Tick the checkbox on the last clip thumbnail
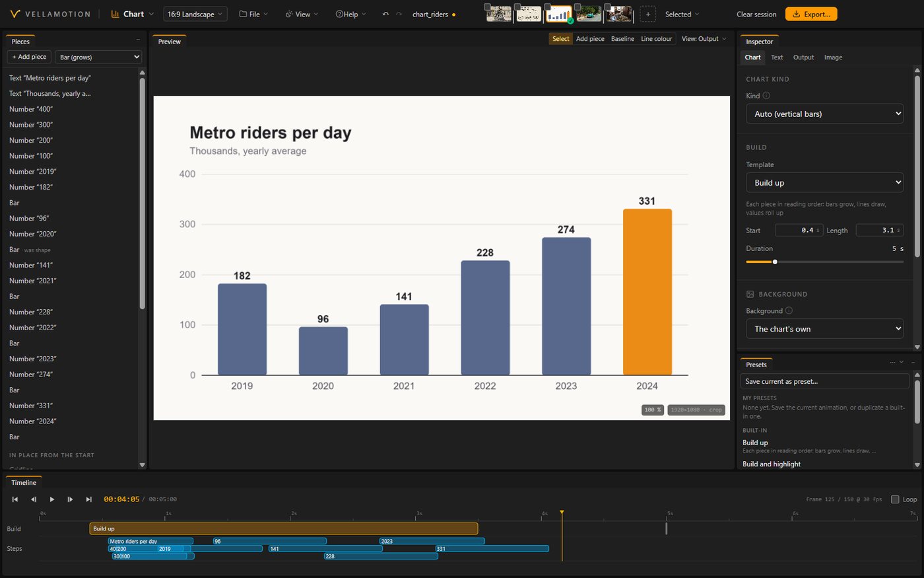The image size is (924, 578). click(x=609, y=7)
